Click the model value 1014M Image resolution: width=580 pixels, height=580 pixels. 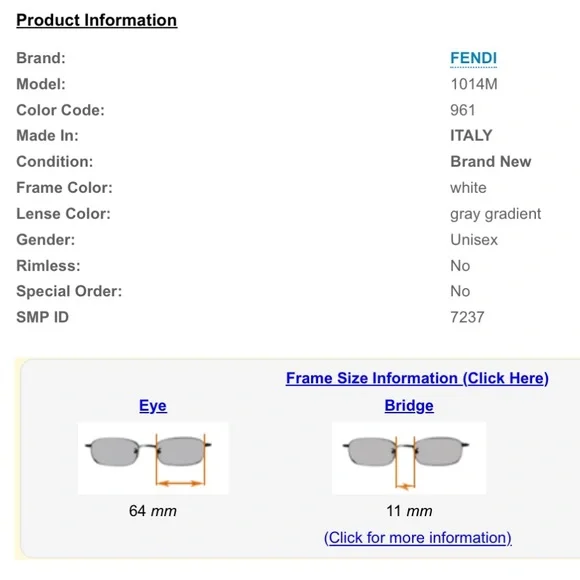point(474,84)
